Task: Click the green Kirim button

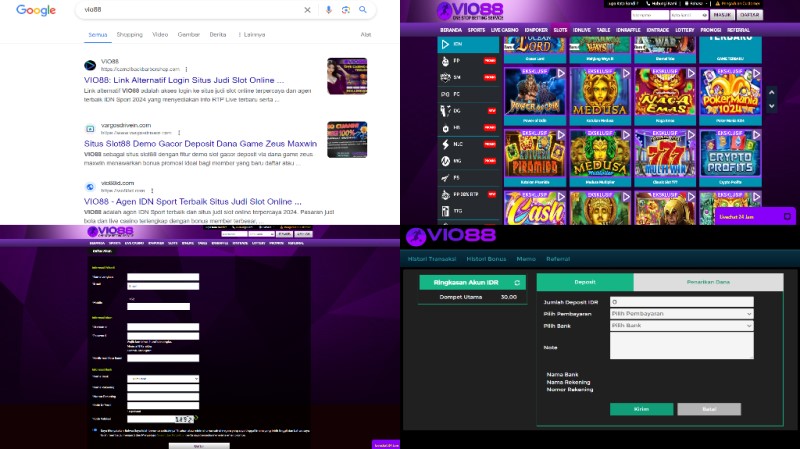Action: click(641, 409)
